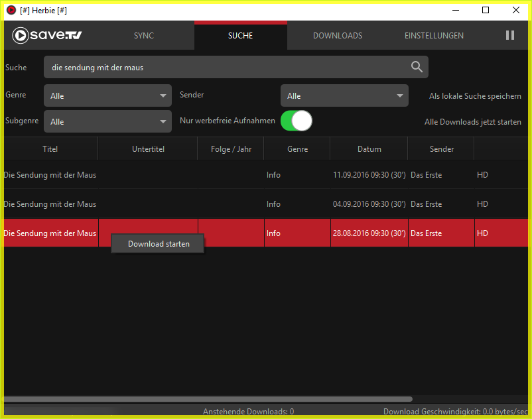Open the Subgenre dropdown
Screen dimensions: 532x419
[107, 122]
